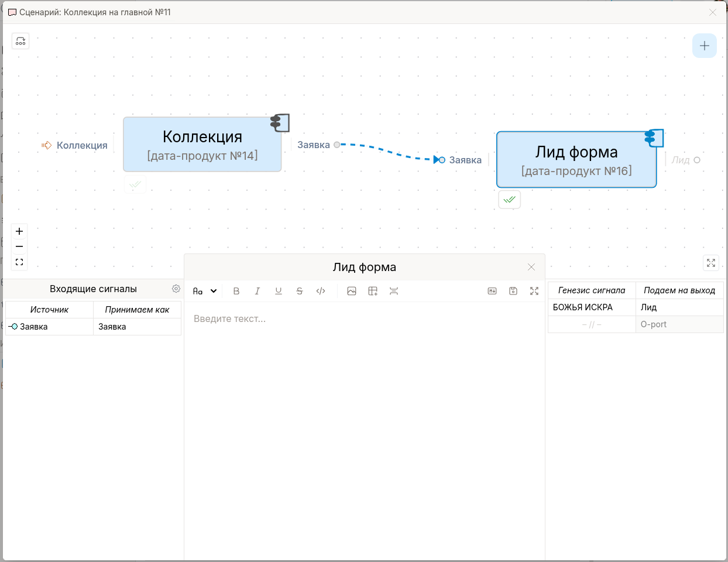Apply italic formatting in editor toolbar
This screenshot has height=562, width=728.
pos(257,291)
